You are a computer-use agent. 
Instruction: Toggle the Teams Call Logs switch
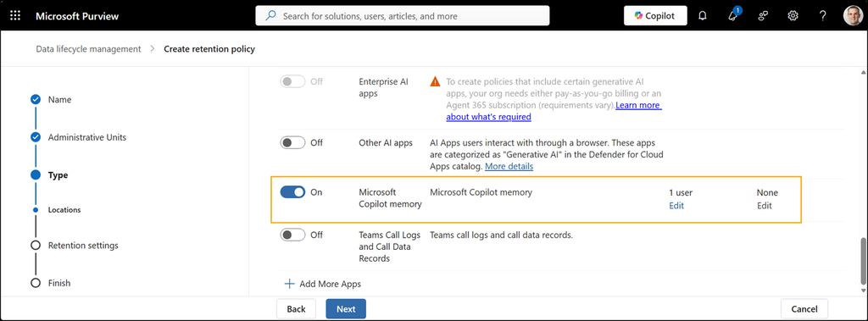pos(292,235)
